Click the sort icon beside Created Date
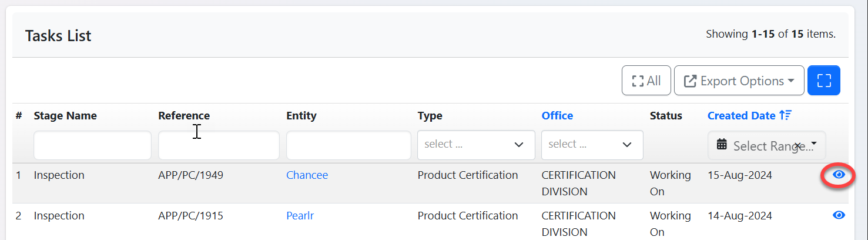The image size is (868, 240). 786,116
